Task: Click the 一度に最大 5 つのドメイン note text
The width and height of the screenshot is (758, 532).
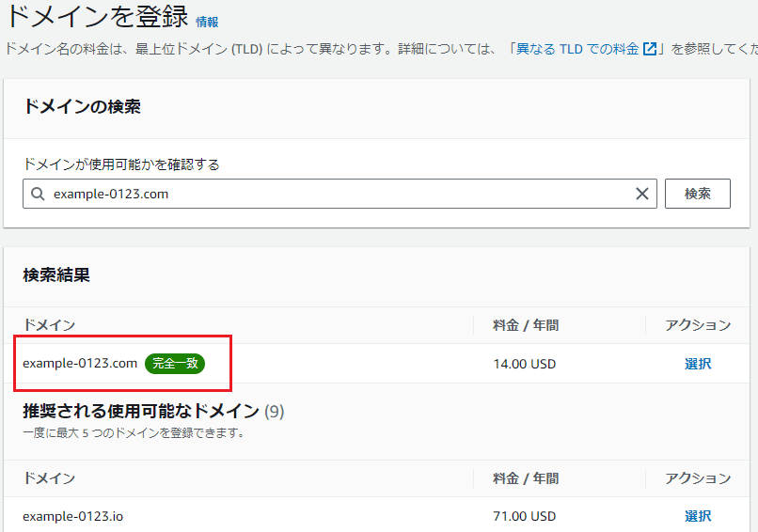Action: [x=134, y=433]
